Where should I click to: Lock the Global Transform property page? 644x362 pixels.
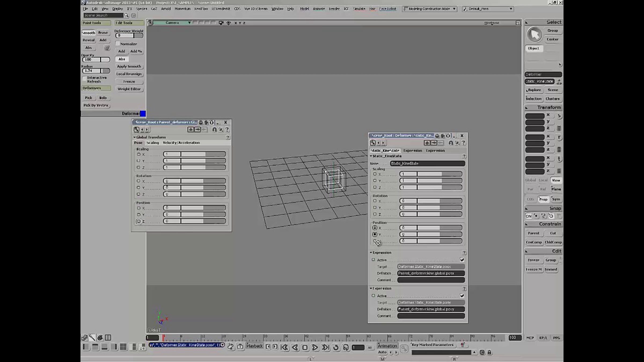(214, 130)
